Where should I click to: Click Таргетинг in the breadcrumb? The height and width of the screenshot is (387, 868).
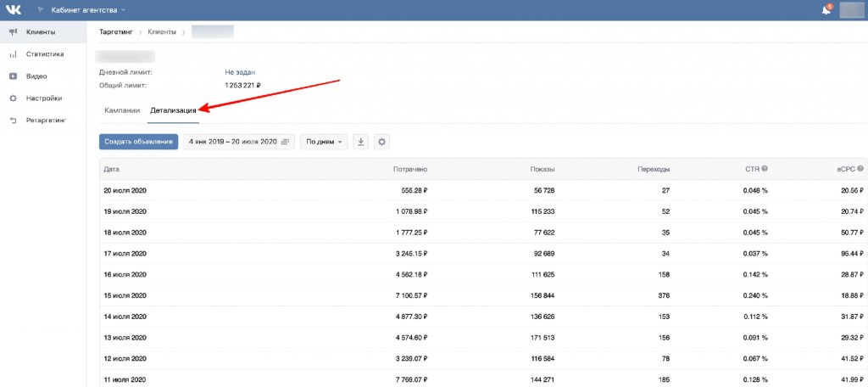117,32
